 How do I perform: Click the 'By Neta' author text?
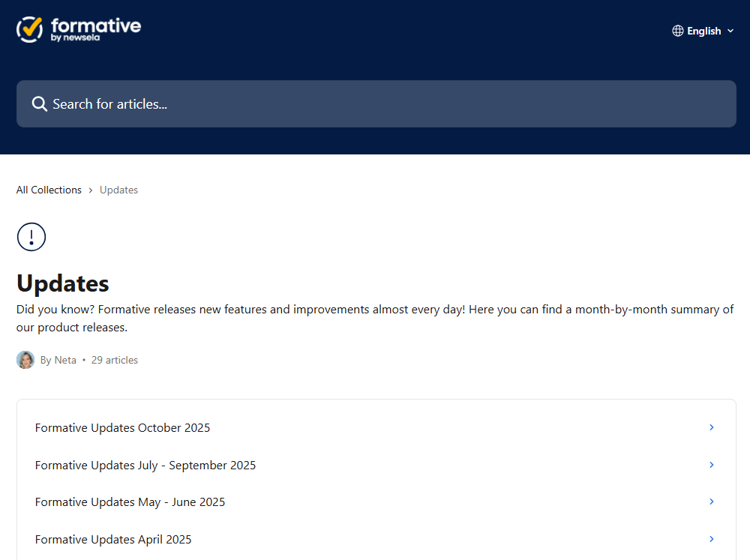[x=58, y=360]
